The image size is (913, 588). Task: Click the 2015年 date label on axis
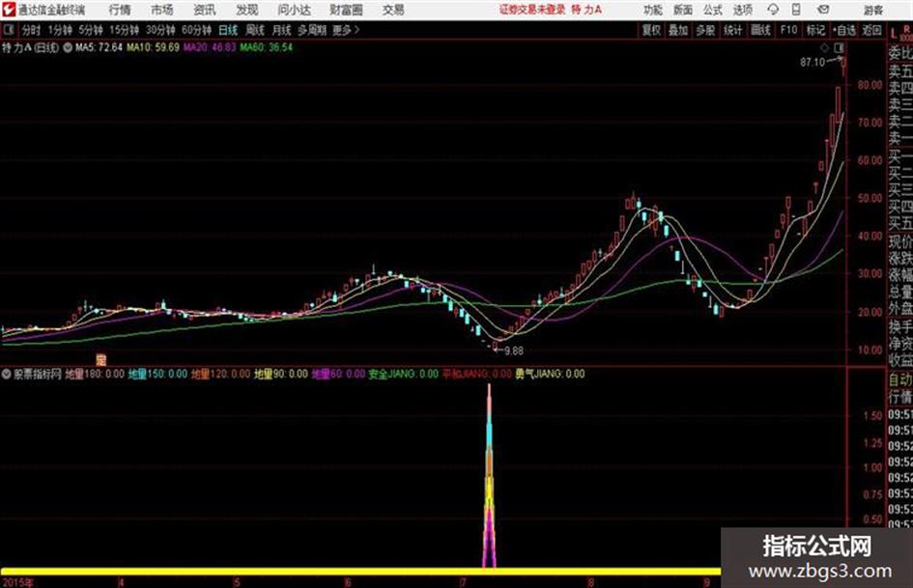pyautogui.click(x=17, y=582)
